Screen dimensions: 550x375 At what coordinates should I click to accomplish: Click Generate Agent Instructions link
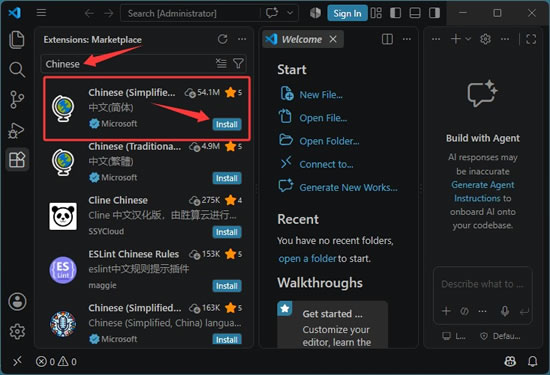point(483,192)
